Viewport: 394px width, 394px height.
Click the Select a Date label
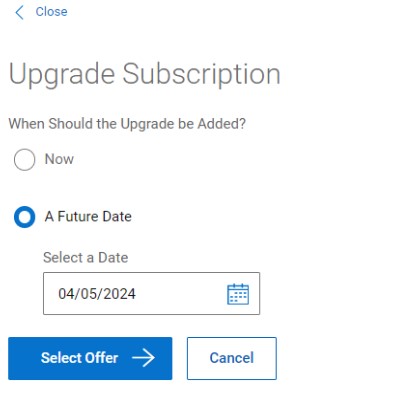coord(86,258)
